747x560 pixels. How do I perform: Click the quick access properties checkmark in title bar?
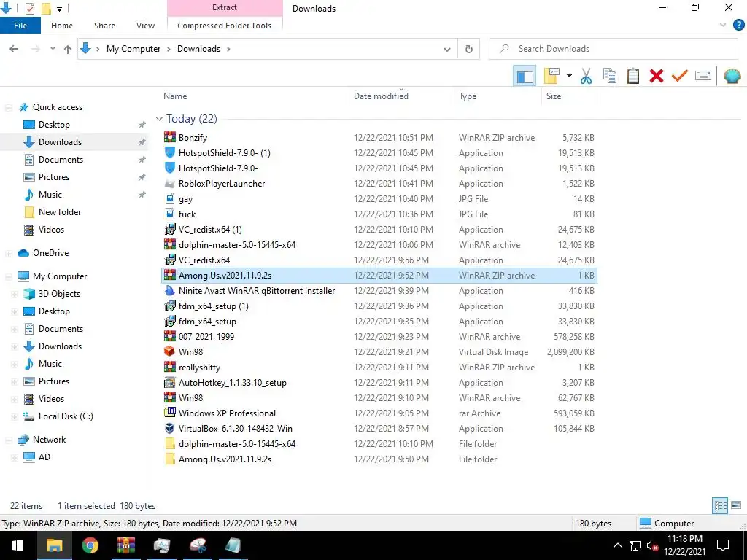coord(29,9)
